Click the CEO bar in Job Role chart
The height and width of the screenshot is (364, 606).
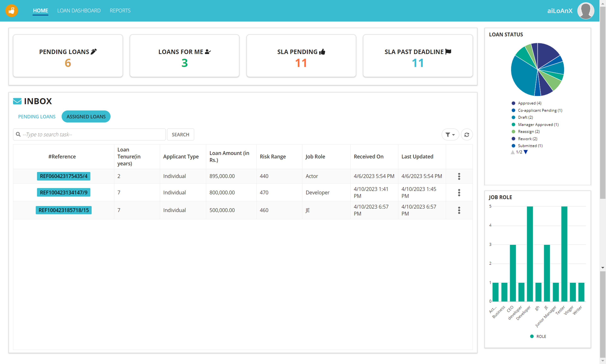pos(513,273)
